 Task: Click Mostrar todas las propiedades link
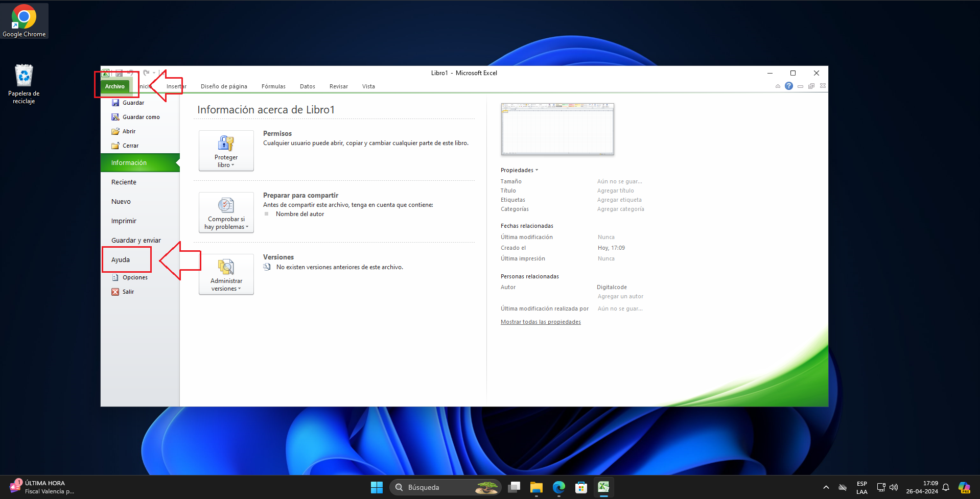pos(541,322)
